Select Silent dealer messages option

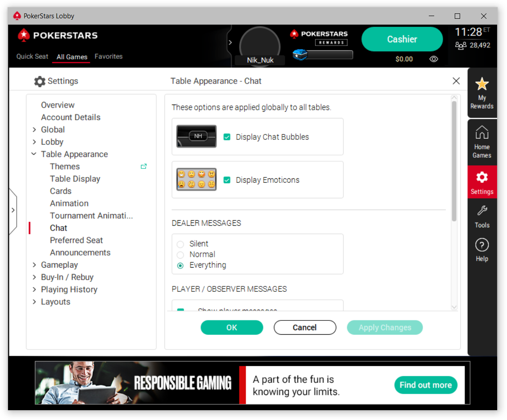pos(180,244)
